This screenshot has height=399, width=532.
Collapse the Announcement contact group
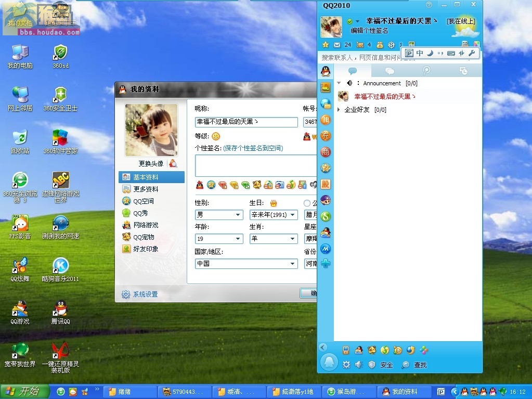[339, 83]
